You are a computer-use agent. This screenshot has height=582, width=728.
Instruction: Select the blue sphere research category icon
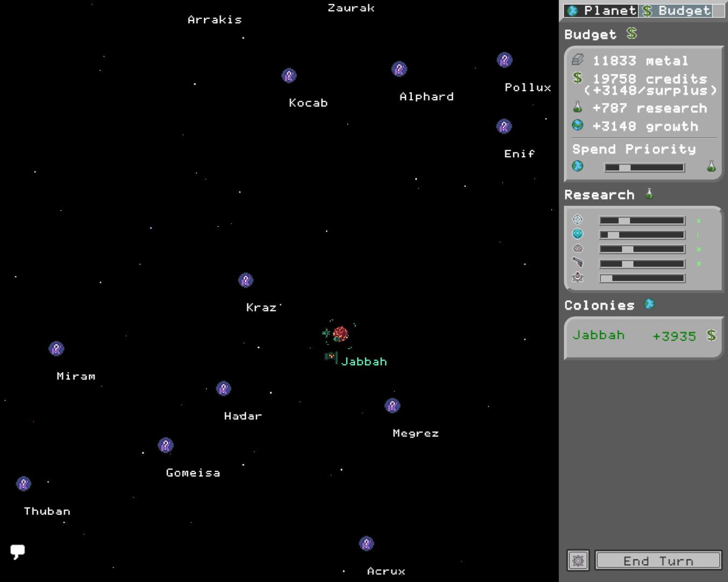tap(578, 234)
